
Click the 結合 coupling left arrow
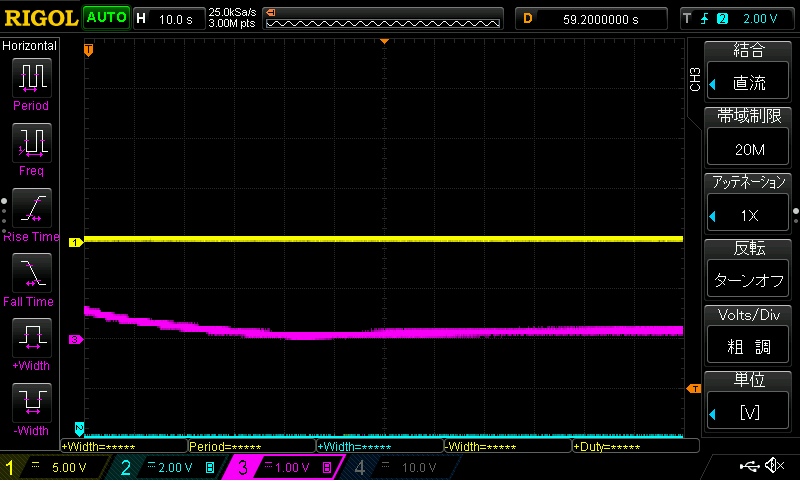(x=713, y=84)
